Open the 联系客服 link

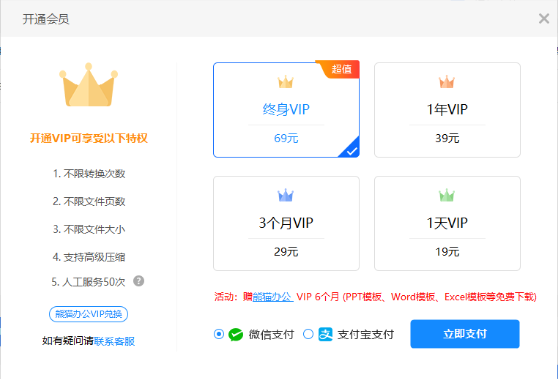point(114,341)
